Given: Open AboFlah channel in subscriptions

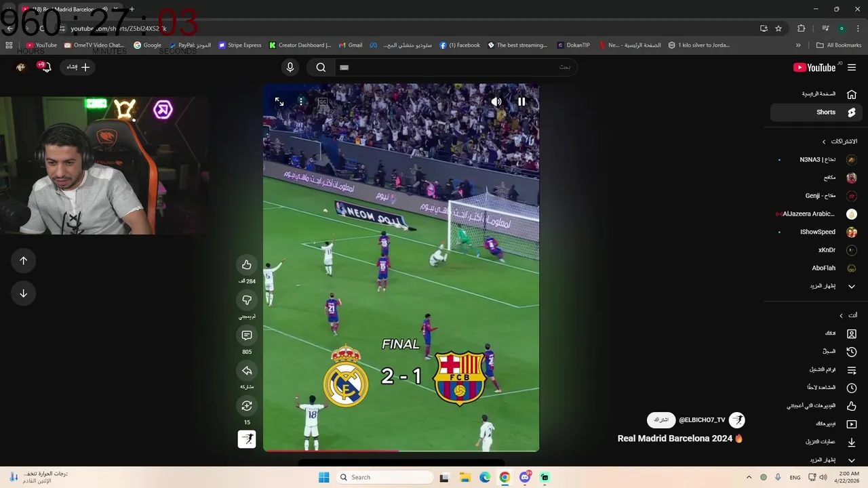Looking at the screenshot, I should coord(817,268).
